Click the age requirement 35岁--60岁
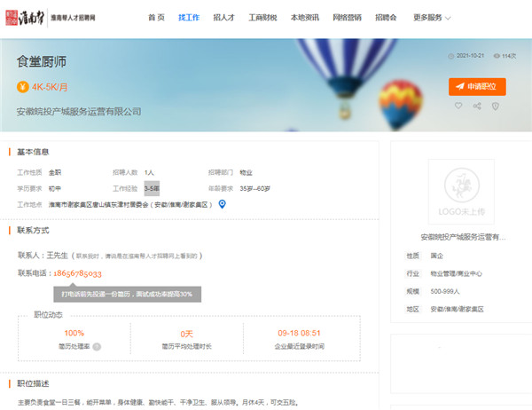Image resolution: width=532 pixels, height=410 pixels. pyautogui.click(x=254, y=188)
